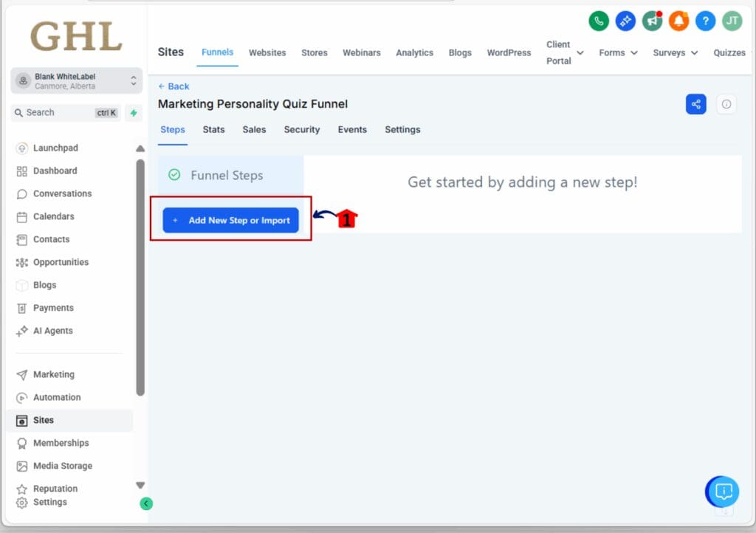This screenshot has width=756, height=533.
Task: Open the Stats tab of the funnel
Action: point(213,130)
